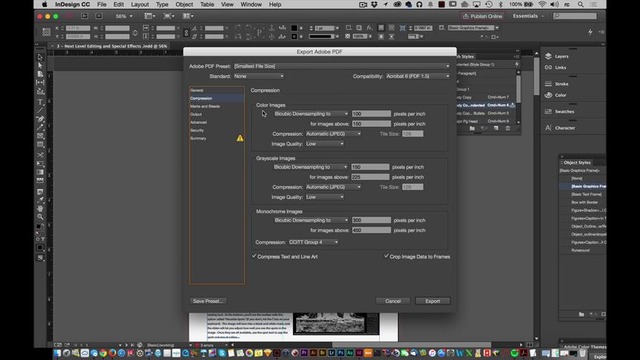Select the Scissors tool
This screenshot has width=640, height=360.
[40, 155]
